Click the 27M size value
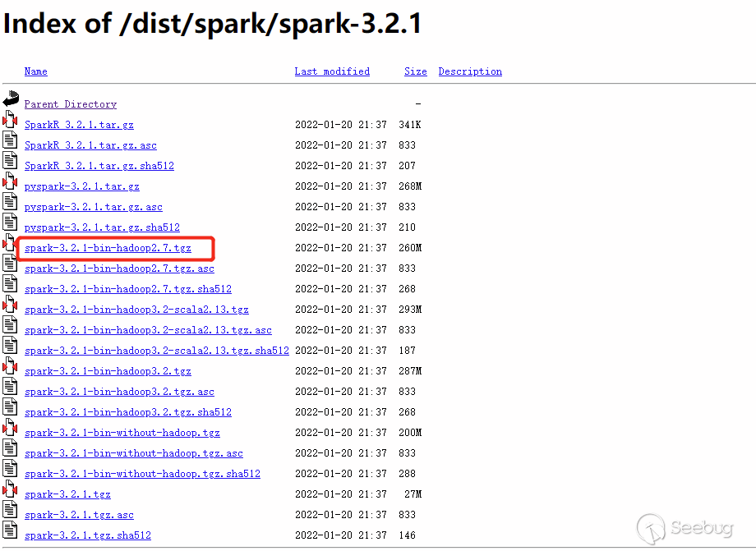This screenshot has width=756, height=551. click(x=413, y=494)
